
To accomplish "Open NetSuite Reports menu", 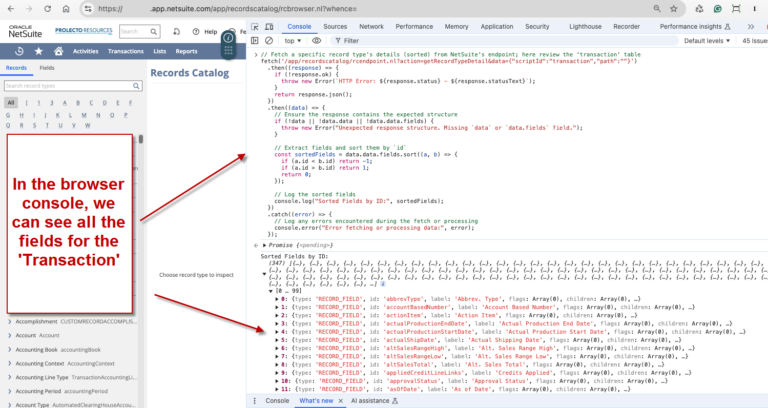I will pyautogui.click(x=186, y=51).
